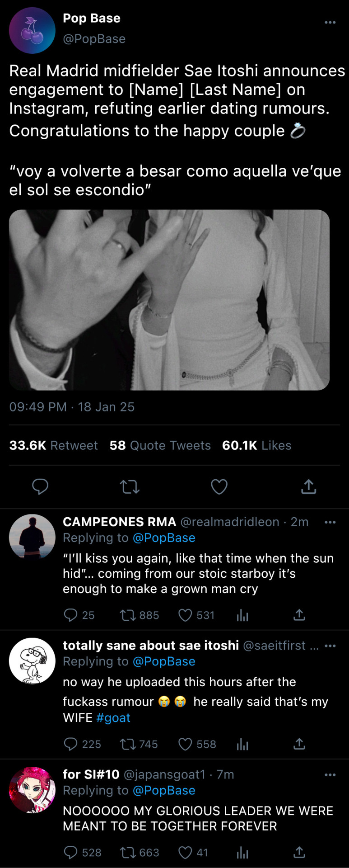Open the #goat hashtag link

pos(113,718)
